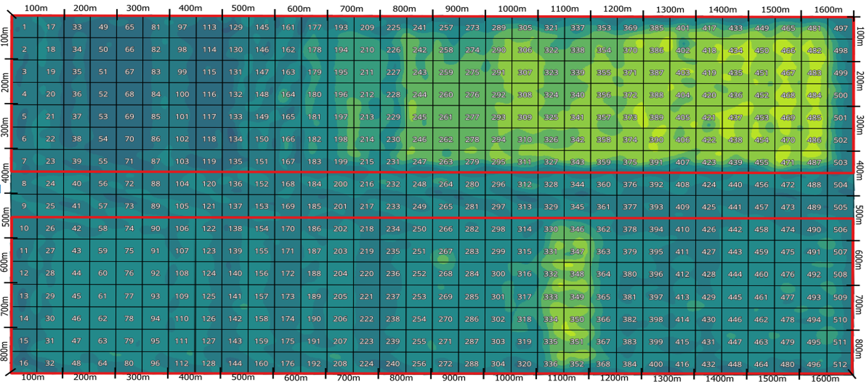Select cell 9 in the grid
868x384 pixels.
pos(24,206)
